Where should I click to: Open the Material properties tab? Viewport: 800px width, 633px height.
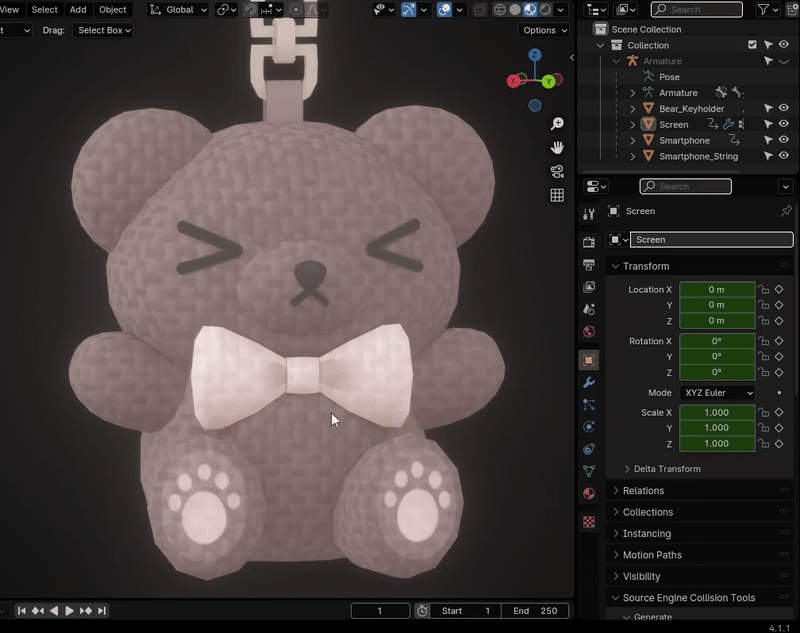tap(589, 493)
